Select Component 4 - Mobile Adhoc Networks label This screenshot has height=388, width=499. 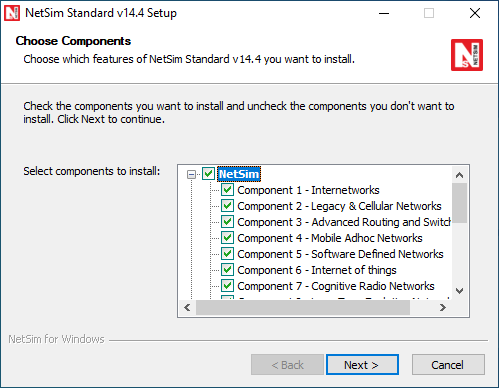pos(330,238)
